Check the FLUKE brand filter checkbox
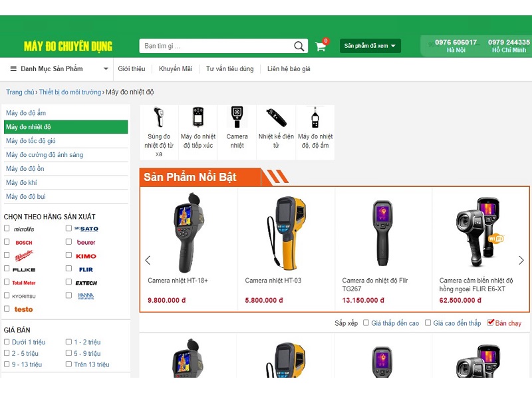This screenshot has width=532, height=399. (x=7, y=269)
